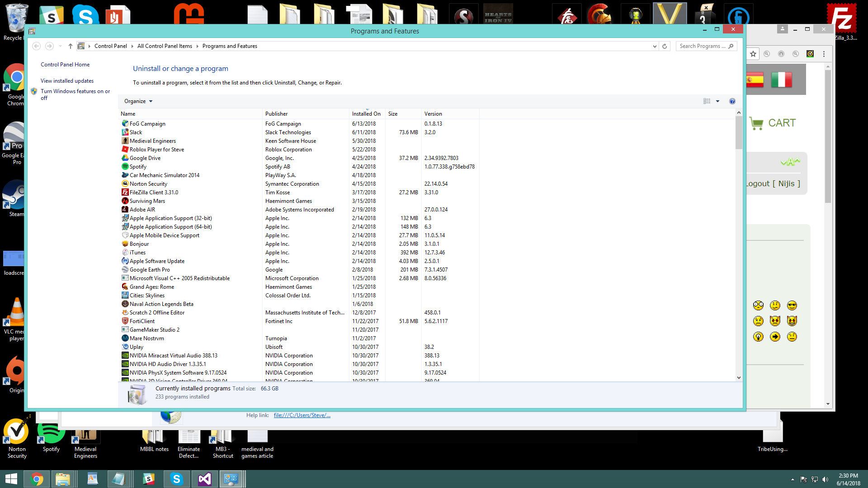Screen dimensions: 868x488
Task: Pick the black arrow emoticon
Action: (775, 337)
